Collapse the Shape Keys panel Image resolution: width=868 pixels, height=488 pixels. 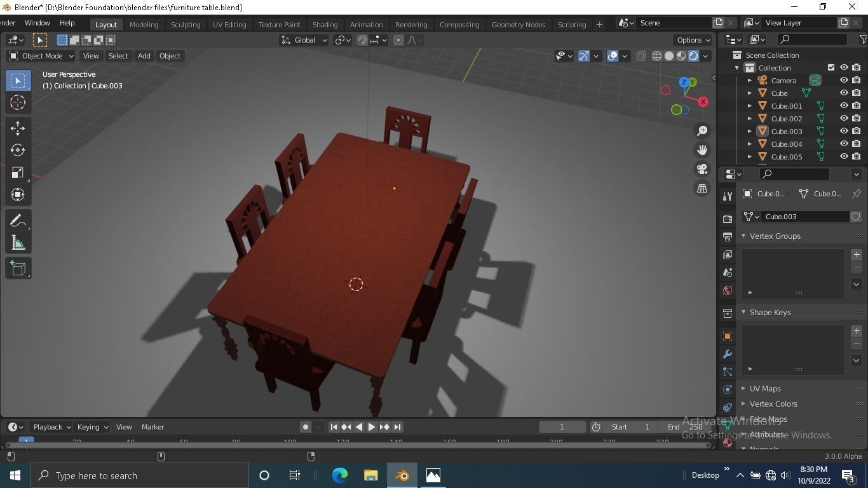pyautogui.click(x=743, y=312)
